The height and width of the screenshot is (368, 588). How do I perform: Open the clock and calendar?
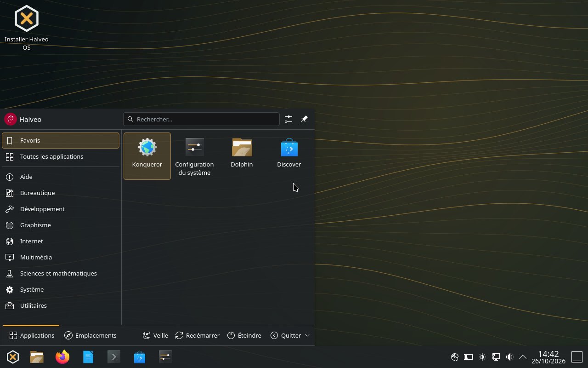point(548,357)
